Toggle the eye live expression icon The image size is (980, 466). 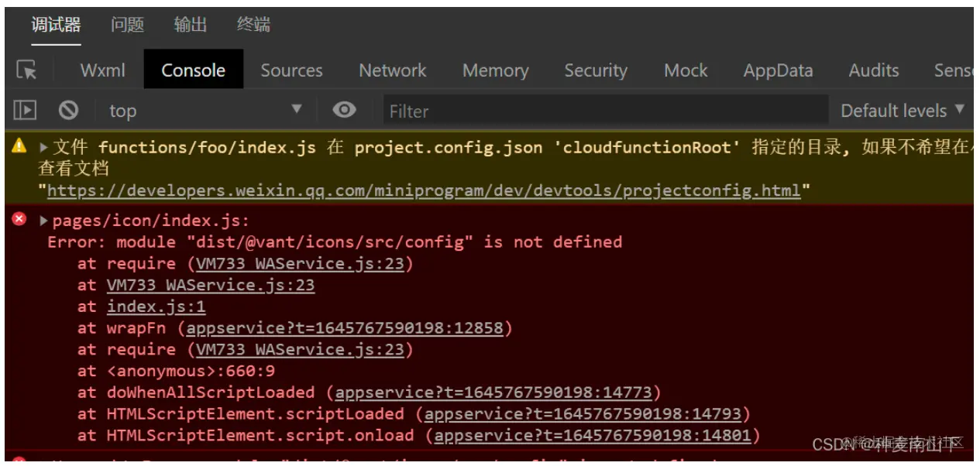pos(344,110)
